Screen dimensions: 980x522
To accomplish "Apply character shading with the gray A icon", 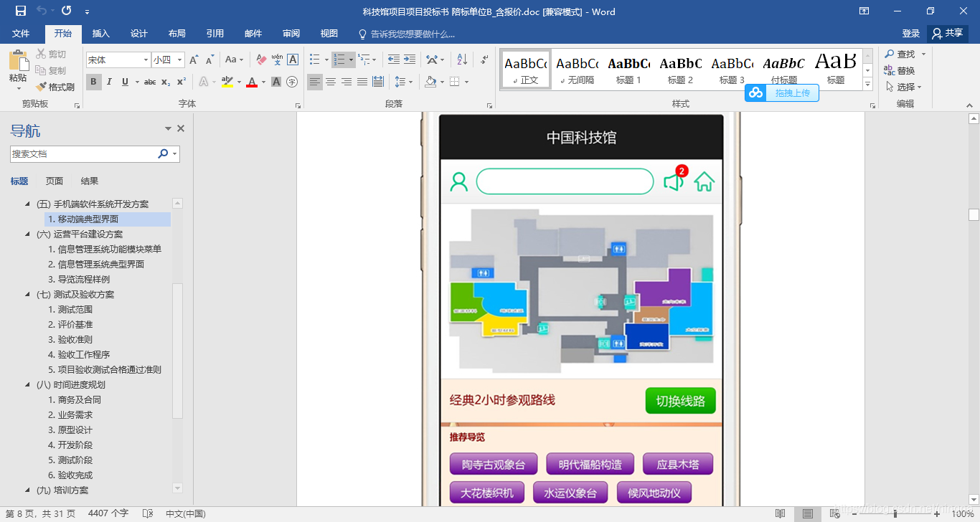I will (x=276, y=82).
